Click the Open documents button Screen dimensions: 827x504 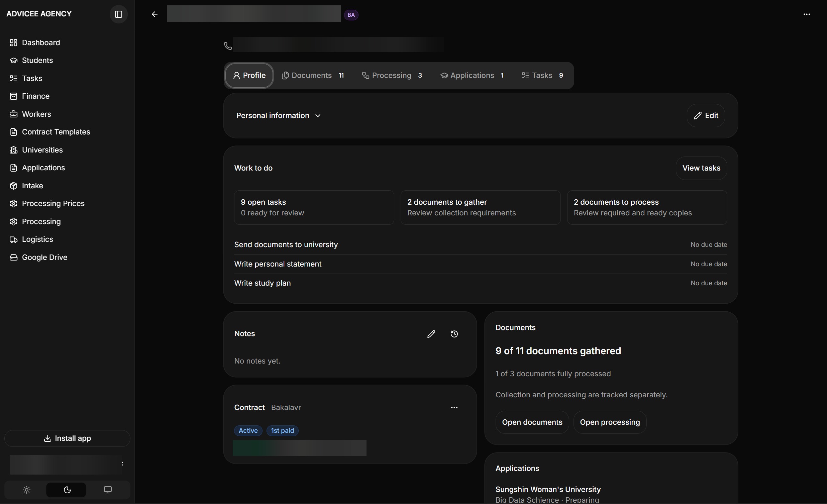pos(532,422)
